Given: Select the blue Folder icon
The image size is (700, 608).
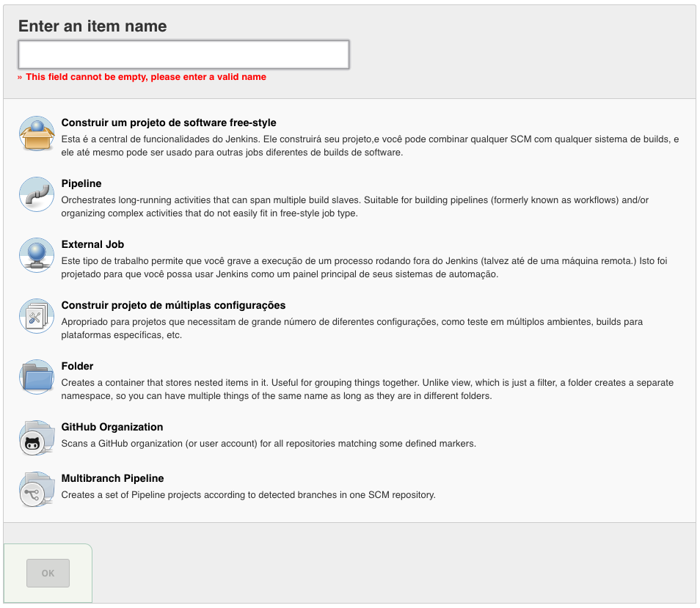Looking at the screenshot, I should 37,377.
